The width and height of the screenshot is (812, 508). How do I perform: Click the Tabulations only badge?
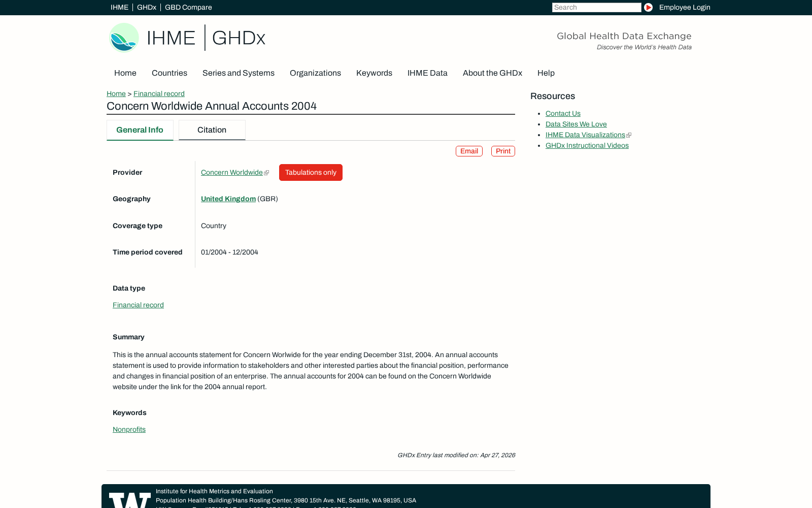[311, 172]
